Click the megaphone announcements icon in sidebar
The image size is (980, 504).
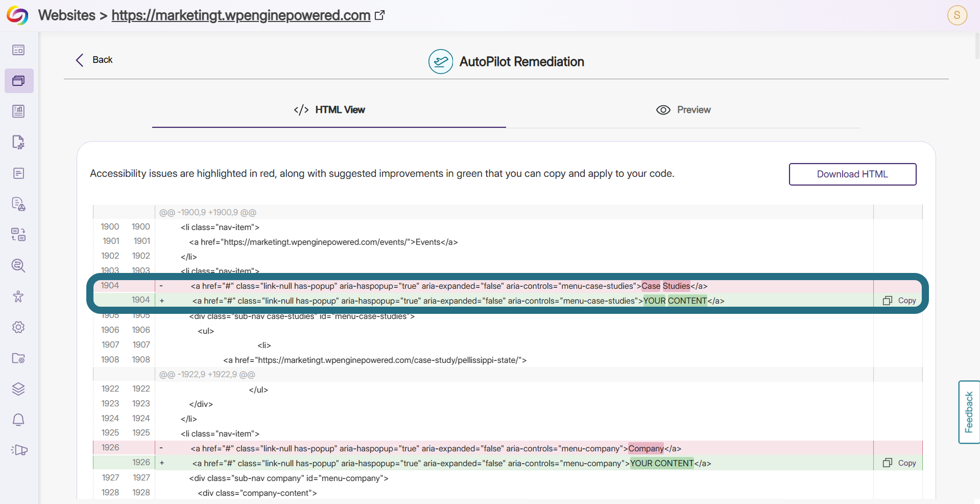(19, 450)
